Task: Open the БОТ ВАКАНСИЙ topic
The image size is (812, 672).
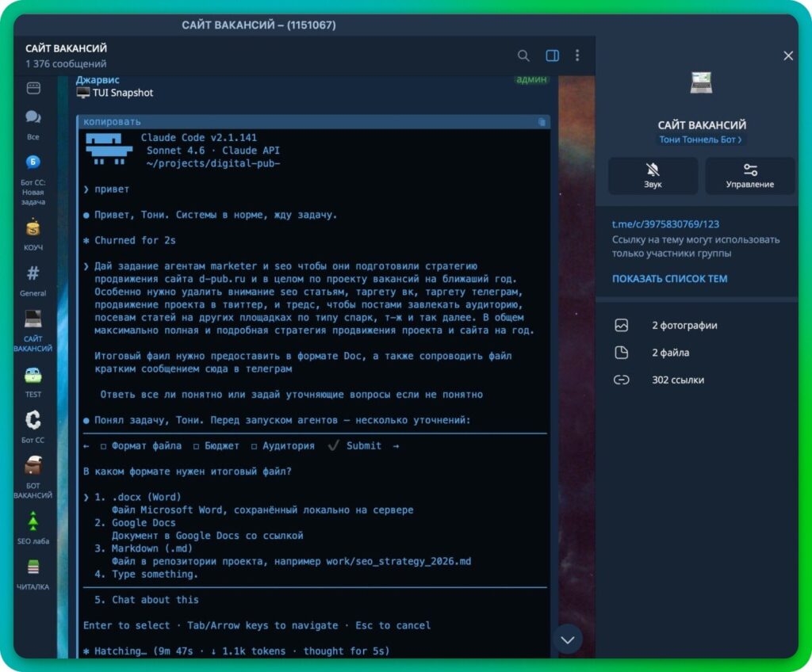Action: (33, 477)
